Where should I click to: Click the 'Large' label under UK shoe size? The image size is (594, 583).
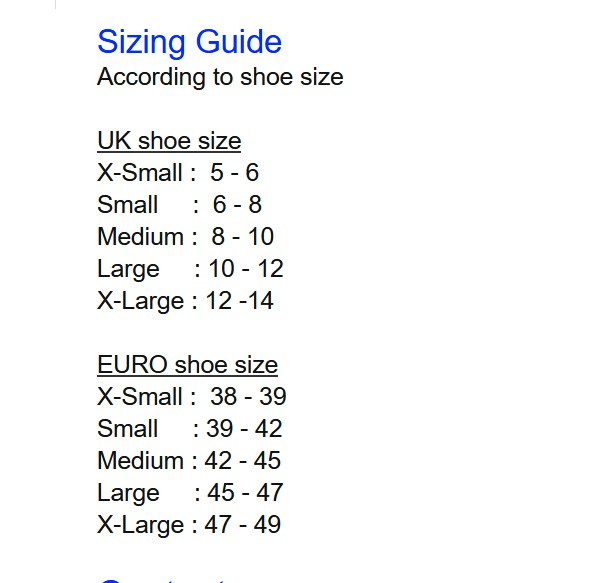[x=128, y=270]
